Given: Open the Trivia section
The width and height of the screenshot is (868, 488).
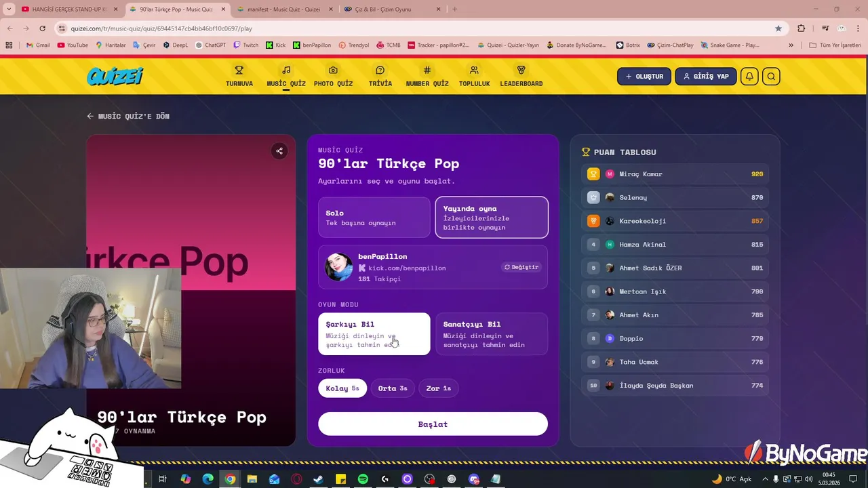Looking at the screenshot, I should (x=380, y=76).
